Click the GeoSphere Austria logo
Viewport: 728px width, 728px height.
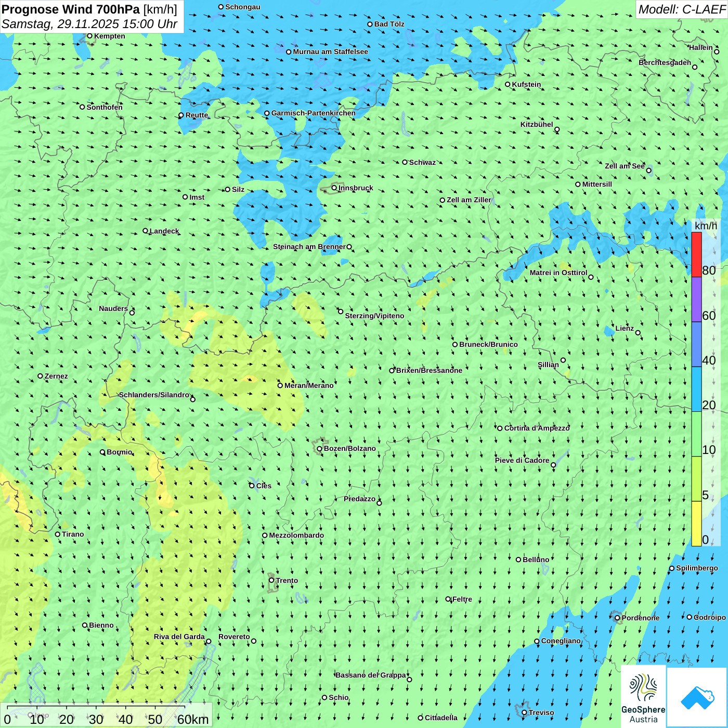(643, 696)
